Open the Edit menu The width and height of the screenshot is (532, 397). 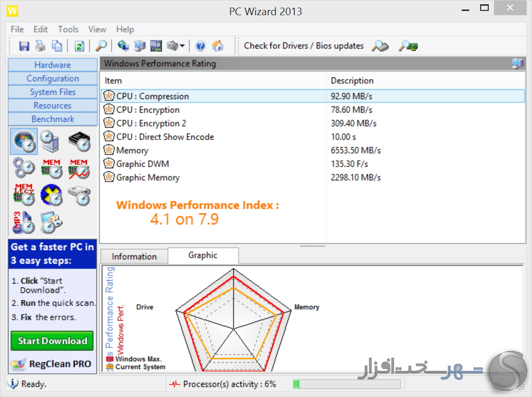pos(40,29)
